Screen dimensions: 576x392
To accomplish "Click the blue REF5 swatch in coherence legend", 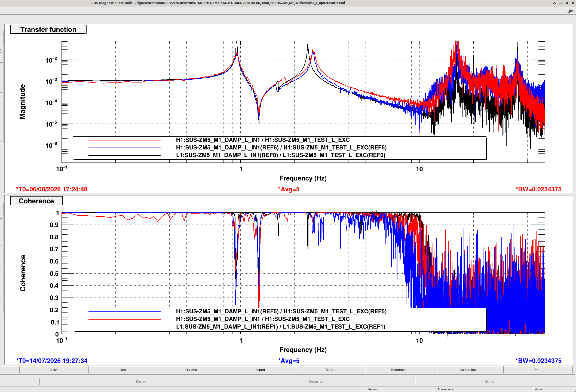I will tap(124, 312).
